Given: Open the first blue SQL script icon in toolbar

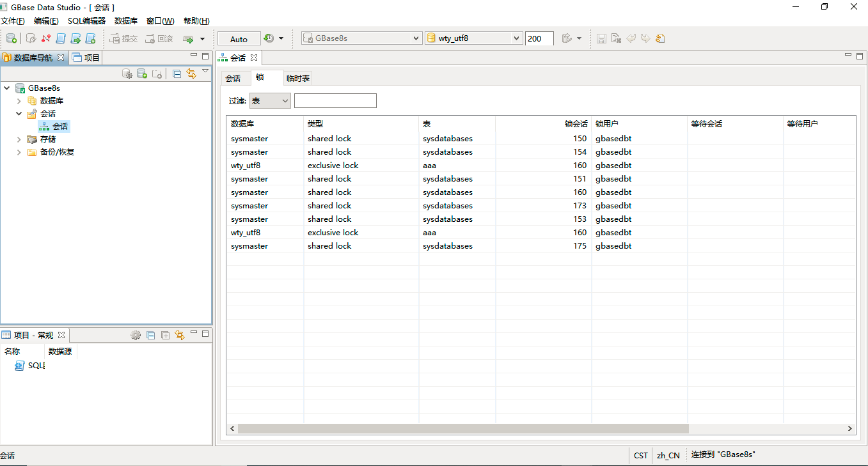Looking at the screenshot, I should (61, 38).
